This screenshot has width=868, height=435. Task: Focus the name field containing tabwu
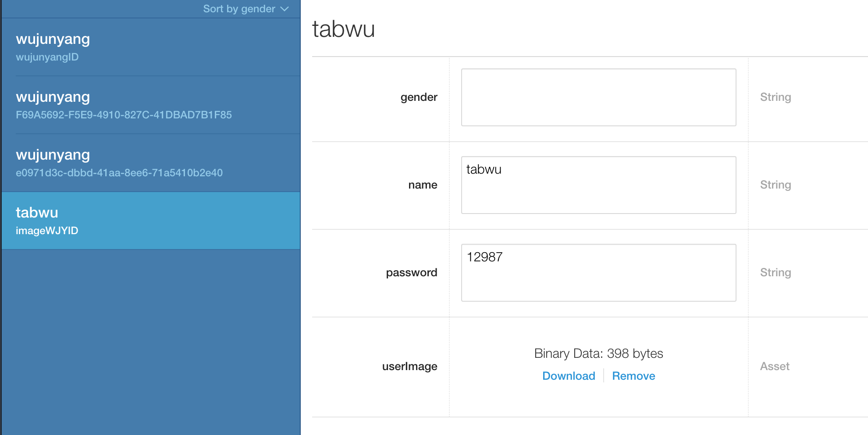point(598,185)
